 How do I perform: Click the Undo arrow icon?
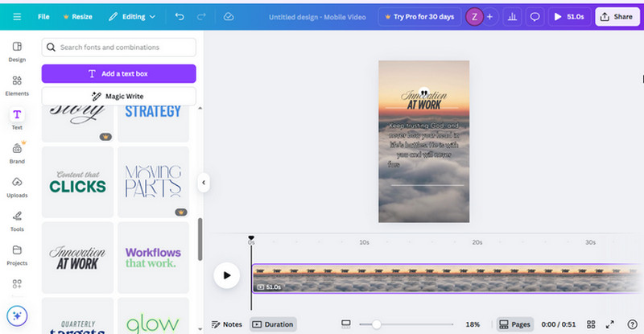180,16
